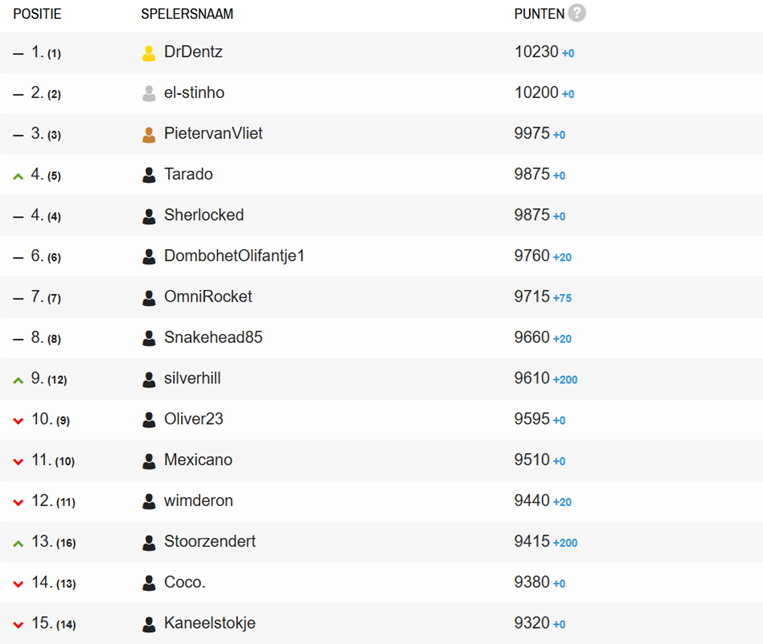
Task: Click the green up arrow beside Tarado's position
Action: pyautogui.click(x=18, y=176)
